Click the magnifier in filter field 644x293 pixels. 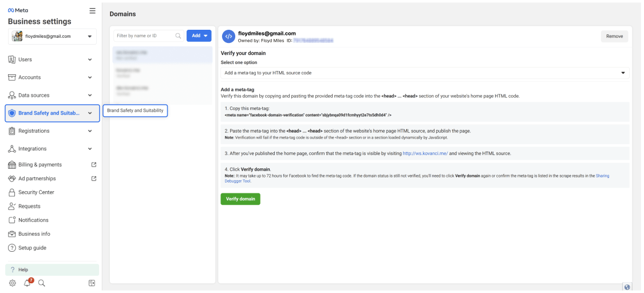(x=178, y=35)
